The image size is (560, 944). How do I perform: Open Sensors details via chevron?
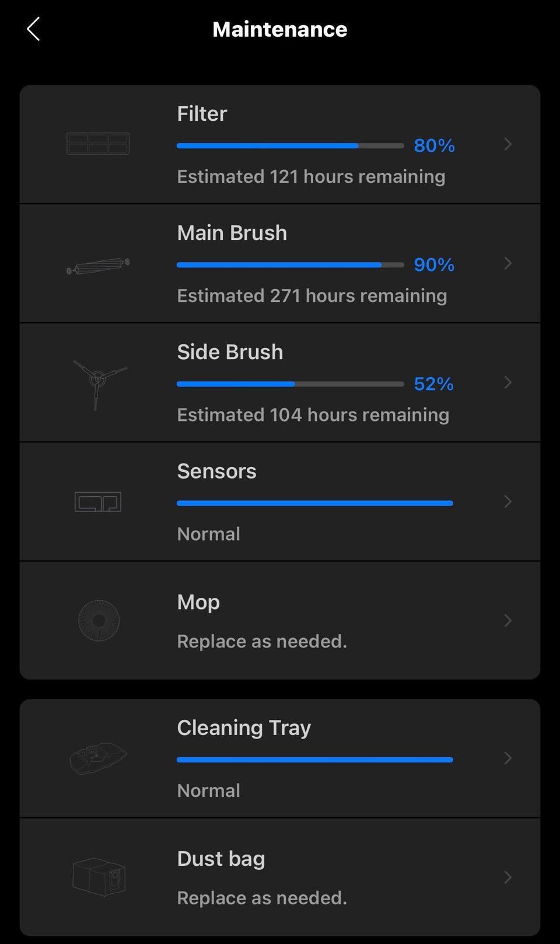click(508, 501)
